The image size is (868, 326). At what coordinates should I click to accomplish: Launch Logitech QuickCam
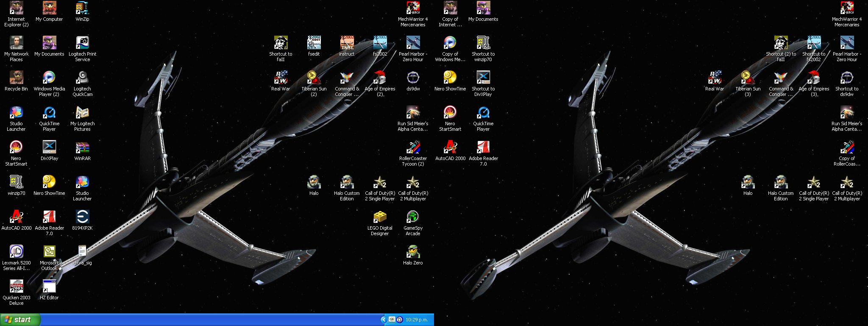(x=82, y=78)
